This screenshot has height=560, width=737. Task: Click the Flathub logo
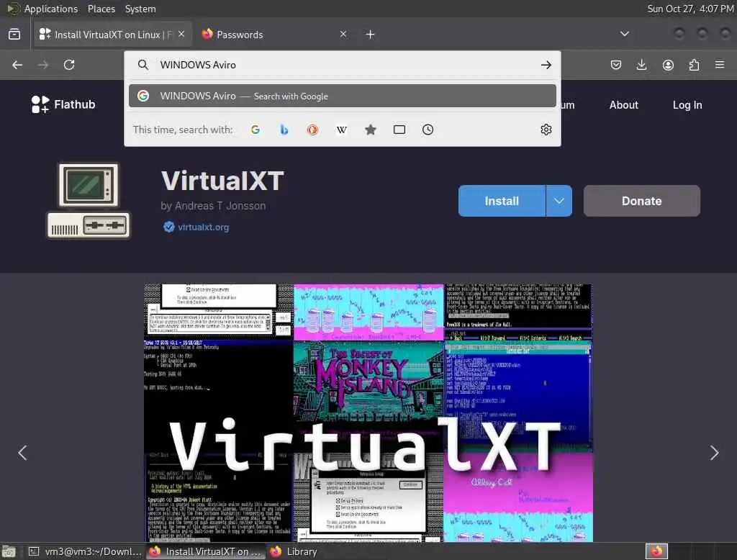(63, 104)
